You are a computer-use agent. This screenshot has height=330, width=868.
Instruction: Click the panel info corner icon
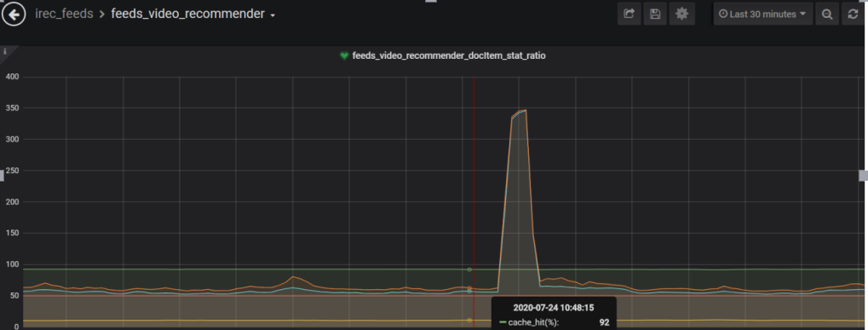pyautogui.click(x=5, y=51)
